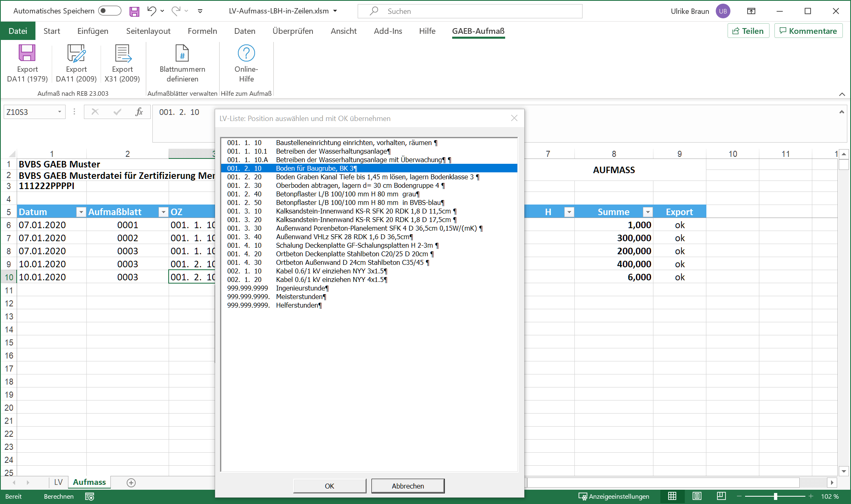Image resolution: width=851 pixels, height=504 pixels.
Task: Switch to Seitenlayout view in status bar
Action: click(x=697, y=496)
